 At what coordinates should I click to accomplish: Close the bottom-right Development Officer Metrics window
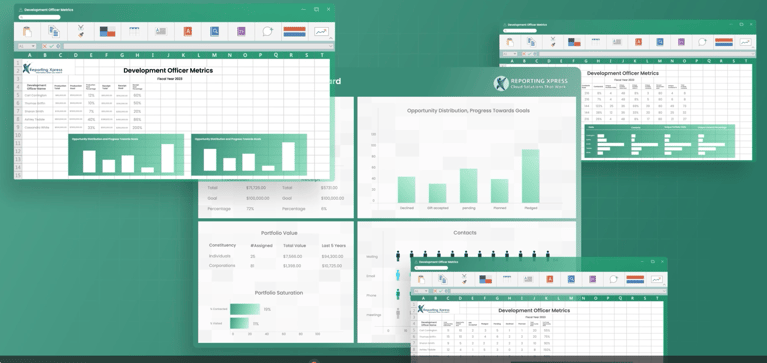pos(662,262)
